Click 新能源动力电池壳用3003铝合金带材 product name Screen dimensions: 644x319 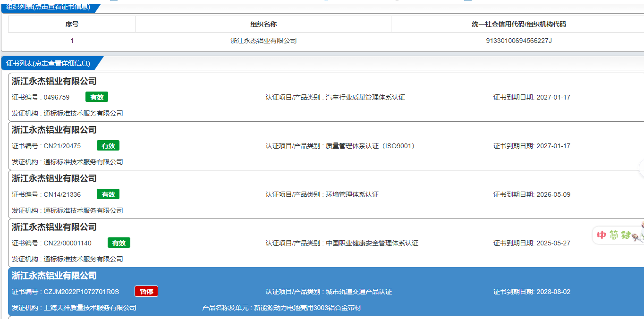pyautogui.click(x=307, y=308)
